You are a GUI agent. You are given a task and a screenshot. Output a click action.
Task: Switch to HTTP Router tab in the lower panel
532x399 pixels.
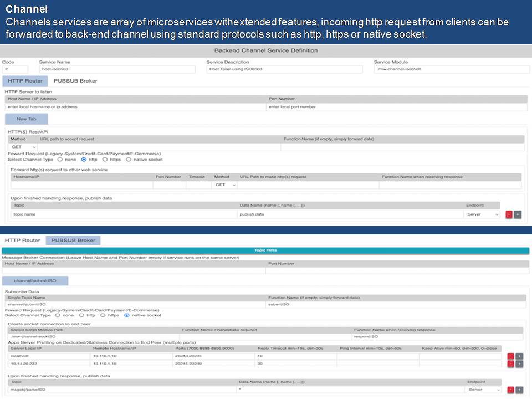click(x=22, y=241)
